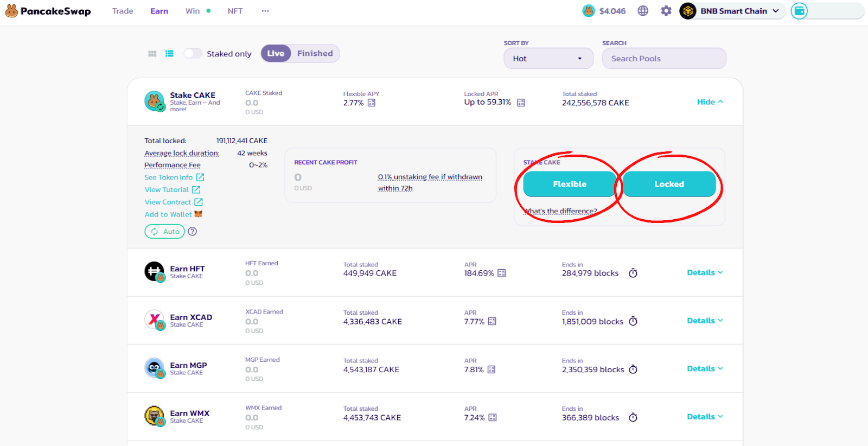The height and width of the screenshot is (446, 868).
Task: Open Earn MGP APR calculator icon
Action: (492, 369)
